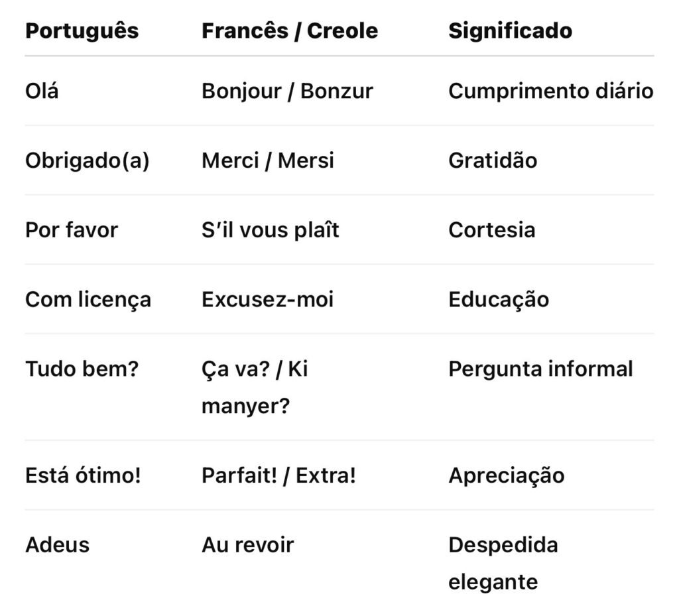Screen dimensions: 679x616
Task: Click the "Por favor" cell
Action: tap(72, 230)
